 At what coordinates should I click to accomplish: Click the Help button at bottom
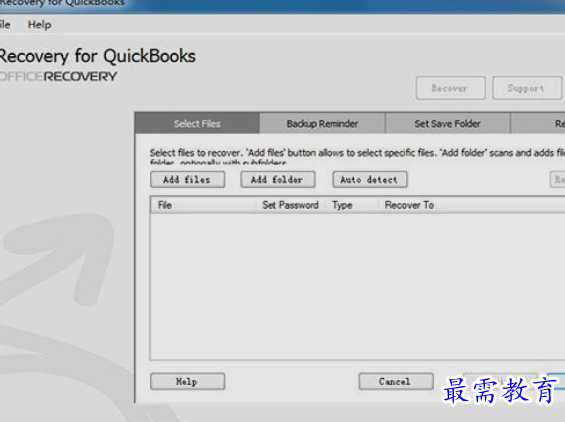187,381
